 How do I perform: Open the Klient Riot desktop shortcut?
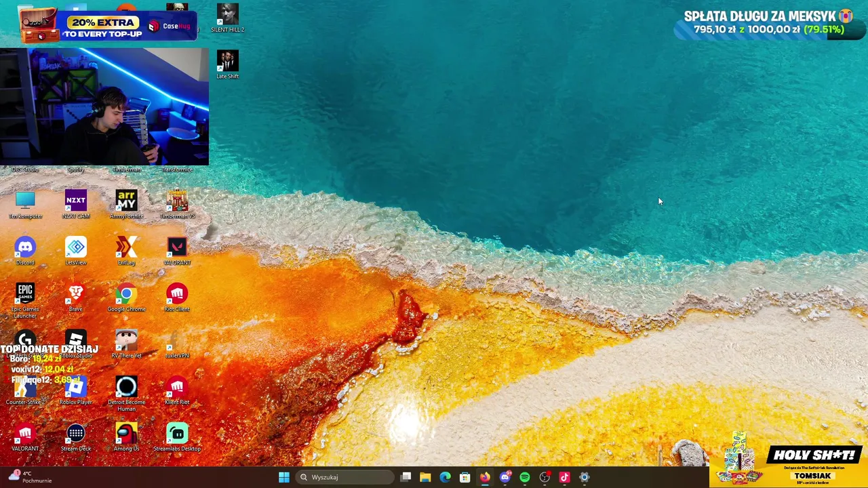pyautogui.click(x=177, y=391)
